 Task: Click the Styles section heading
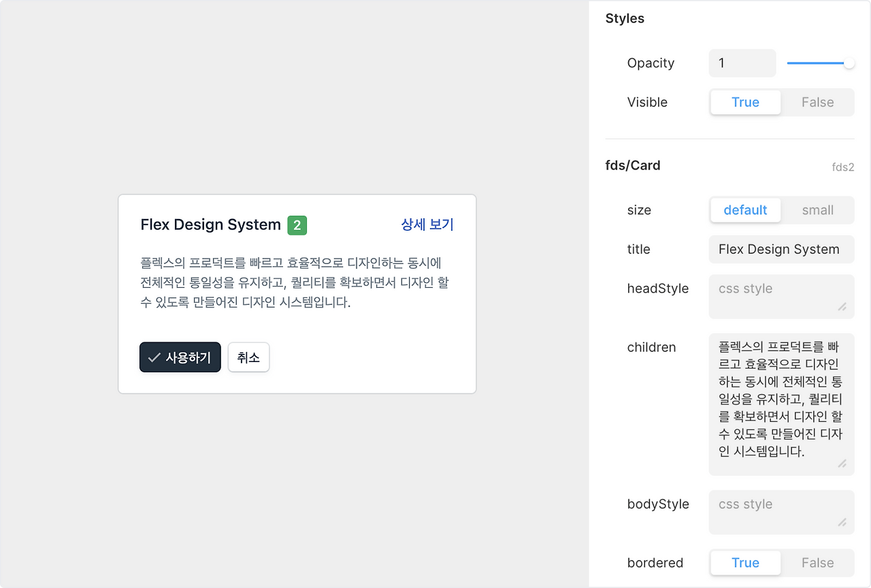tap(625, 18)
